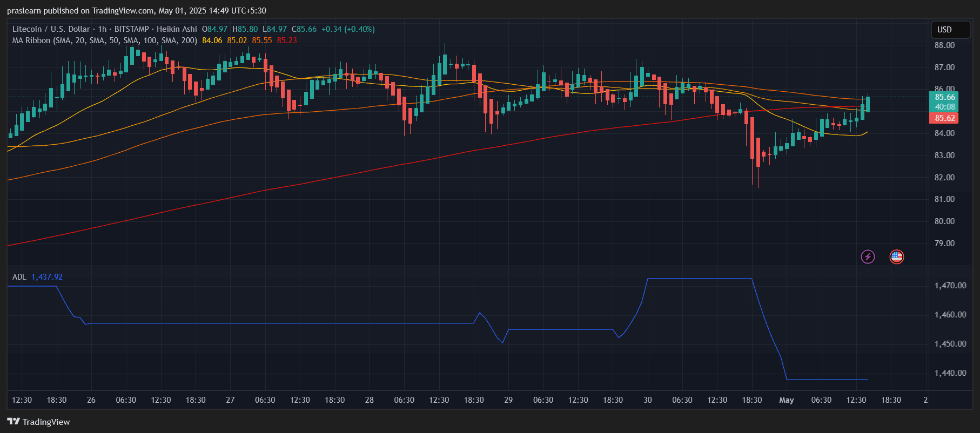This screenshot has width=980, height=433.
Task: Click the 1,470.00 level on ADL scale
Action: [950, 286]
